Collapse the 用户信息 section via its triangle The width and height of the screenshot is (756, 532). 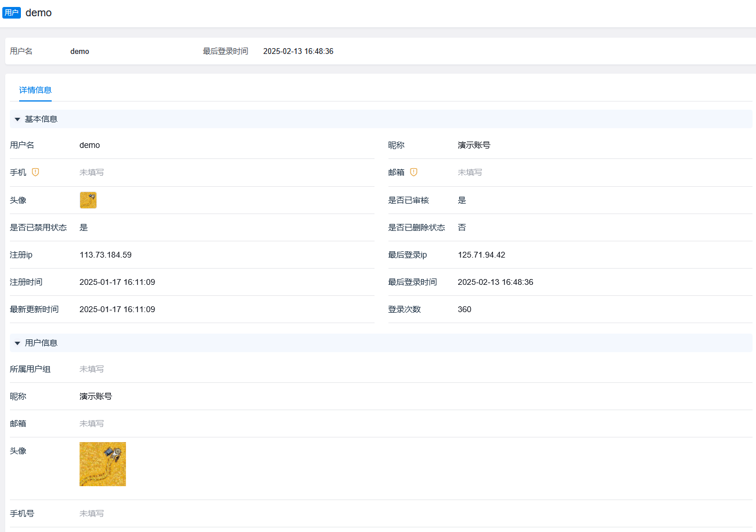[x=17, y=343]
